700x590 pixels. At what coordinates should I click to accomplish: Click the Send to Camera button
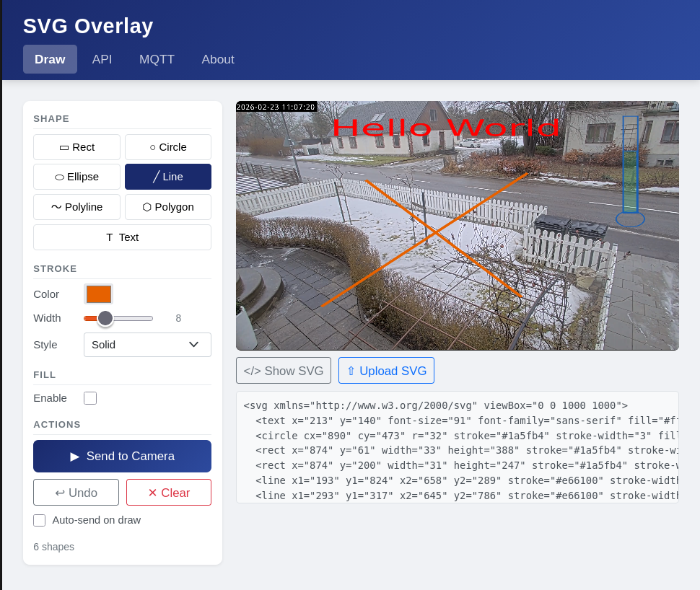point(122,457)
